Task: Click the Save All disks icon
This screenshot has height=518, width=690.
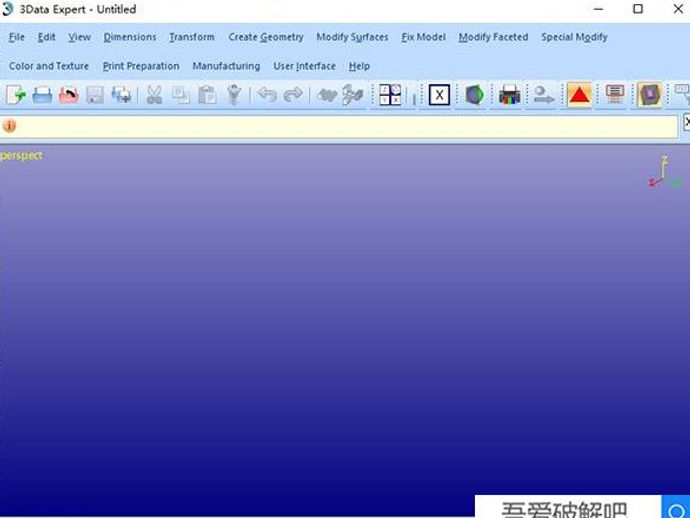Action: click(x=121, y=95)
